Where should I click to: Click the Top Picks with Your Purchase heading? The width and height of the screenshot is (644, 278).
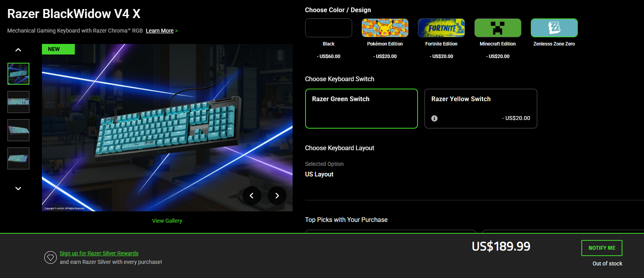(346, 220)
